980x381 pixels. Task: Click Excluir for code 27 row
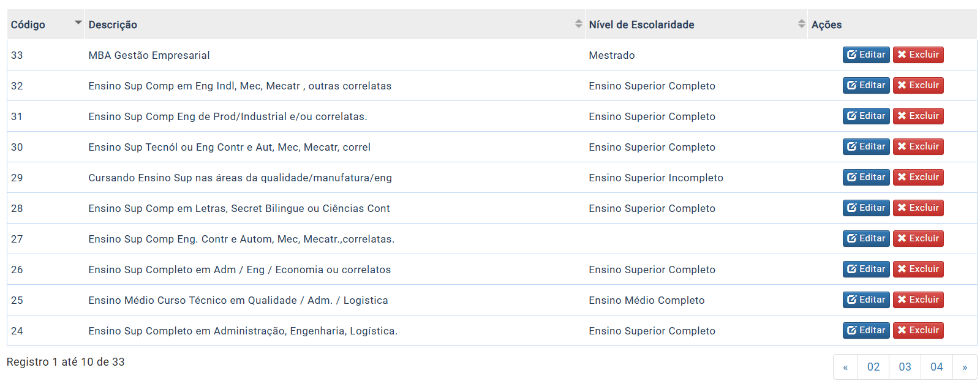point(918,238)
